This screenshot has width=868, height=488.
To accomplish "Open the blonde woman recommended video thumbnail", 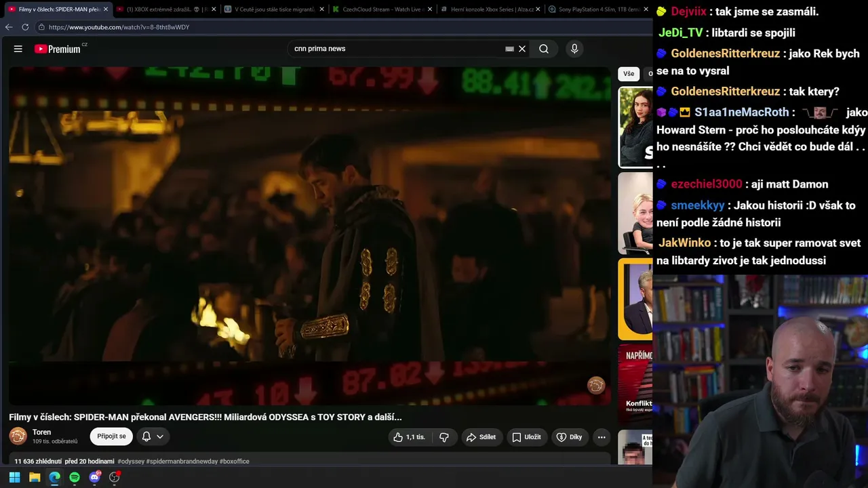I will coord(635,213).
